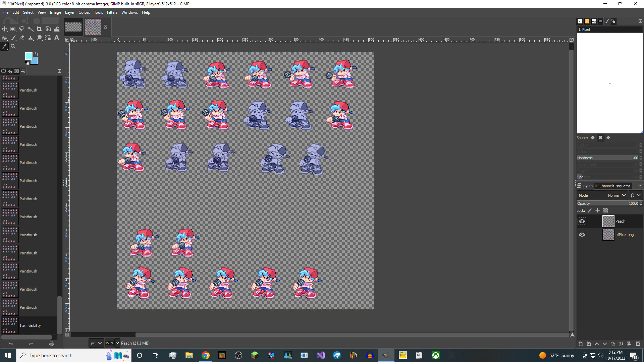Select the Move tool
The image size is (644, 362).
click(4, 29)
